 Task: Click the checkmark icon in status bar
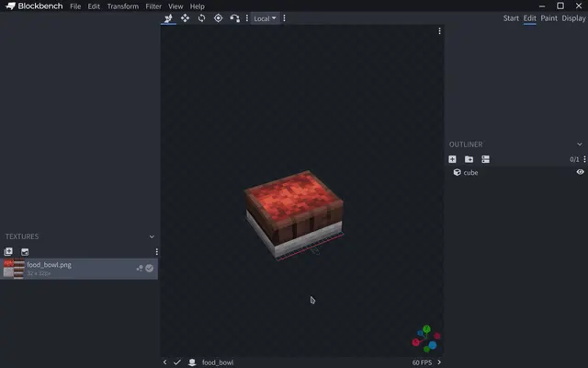click(177, 362)
